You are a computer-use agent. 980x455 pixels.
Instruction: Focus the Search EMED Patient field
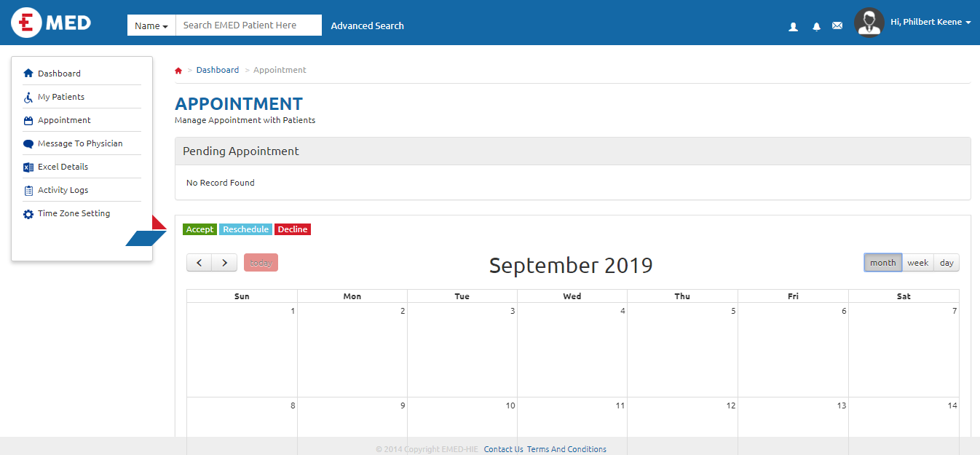(249, 25)
